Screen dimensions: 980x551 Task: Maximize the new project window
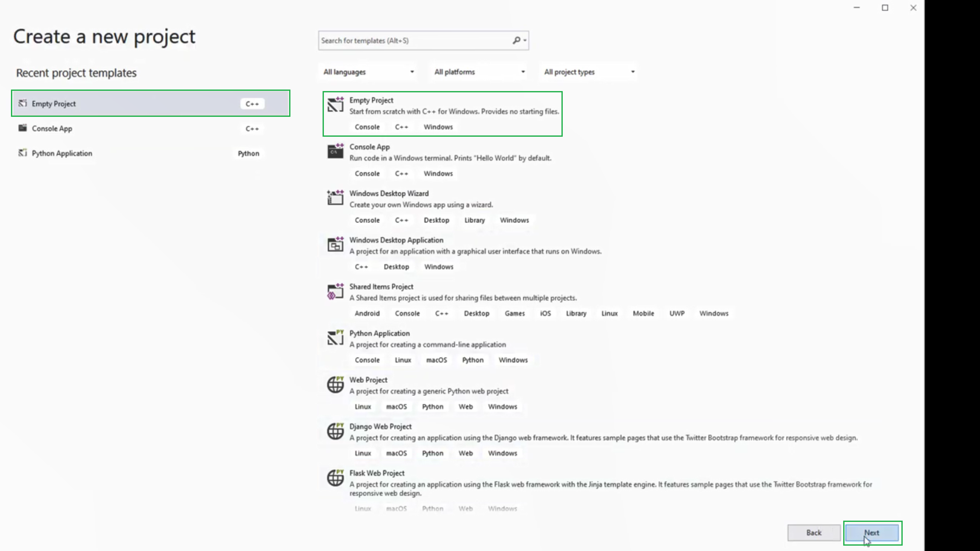coord(885,8)
